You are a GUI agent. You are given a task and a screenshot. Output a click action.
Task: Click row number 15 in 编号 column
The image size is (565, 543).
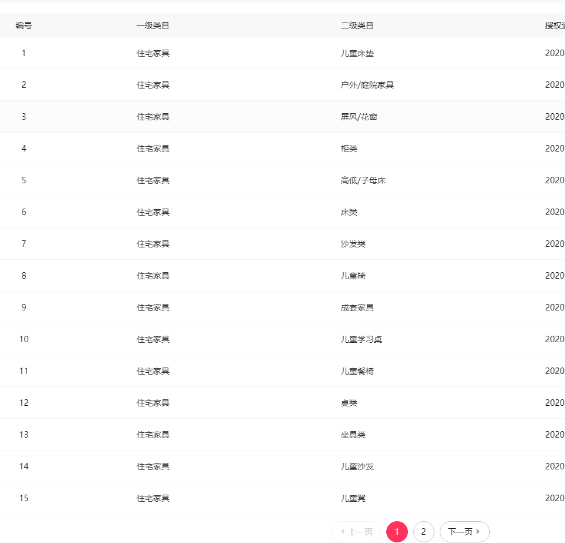pyautogui.click(x=24, y=498)
